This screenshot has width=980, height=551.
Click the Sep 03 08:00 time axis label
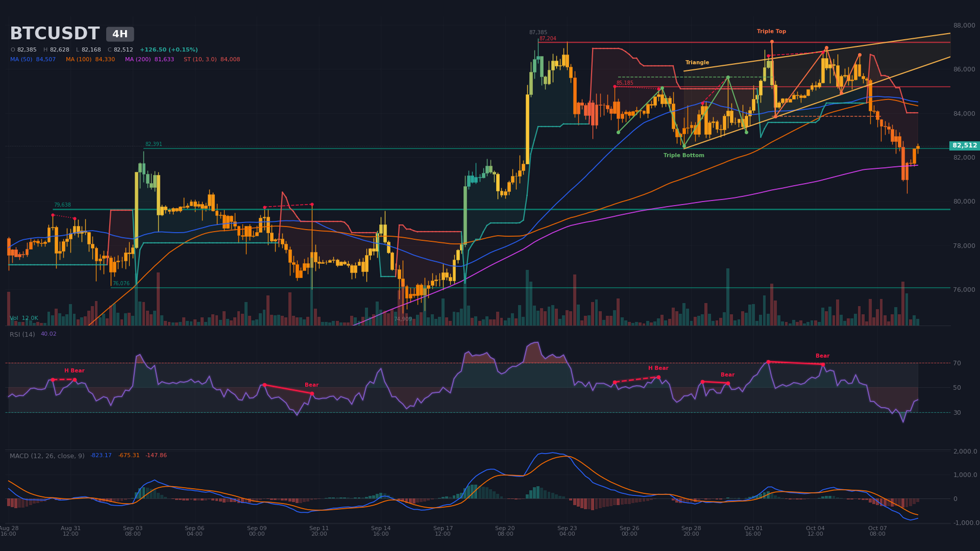(x=133, y=531)
